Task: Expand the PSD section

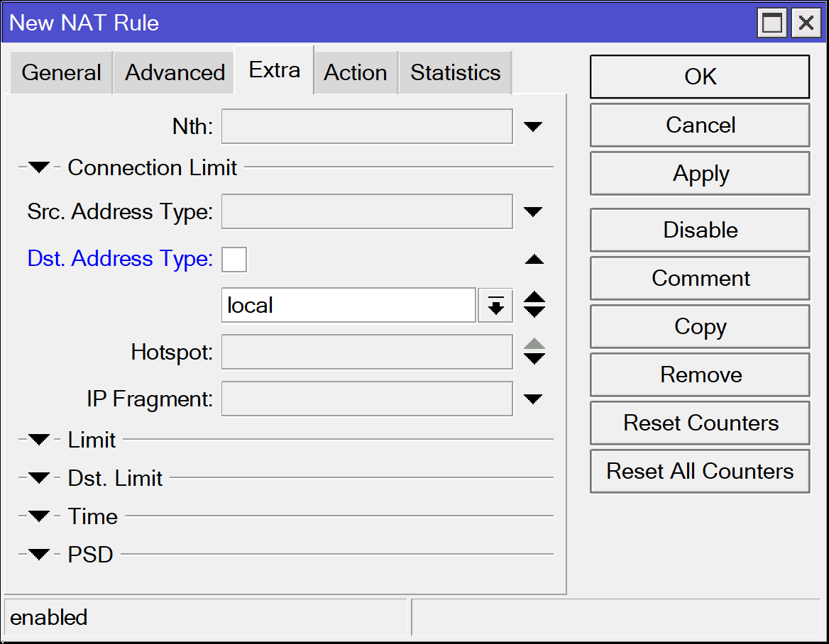Action: [39, 555]
